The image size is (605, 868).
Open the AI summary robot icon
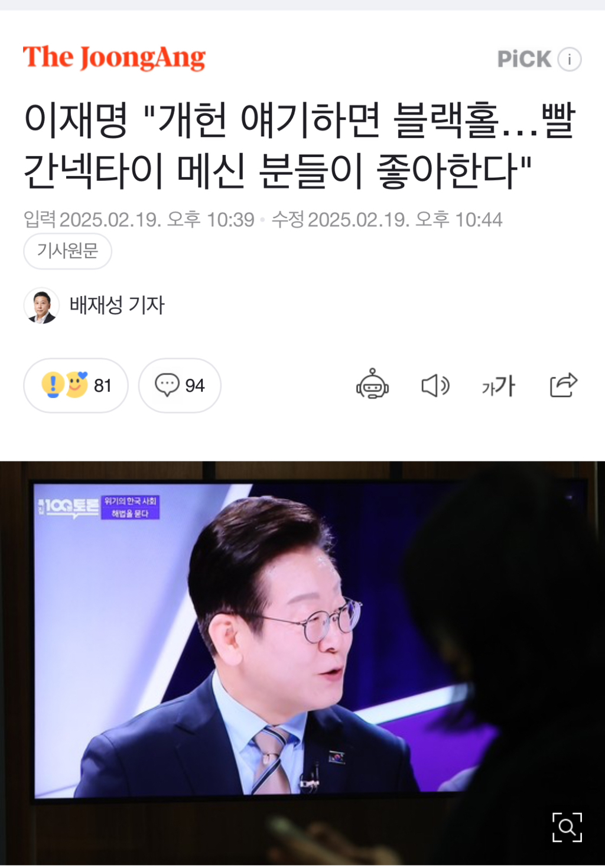[x=372, y=384]
